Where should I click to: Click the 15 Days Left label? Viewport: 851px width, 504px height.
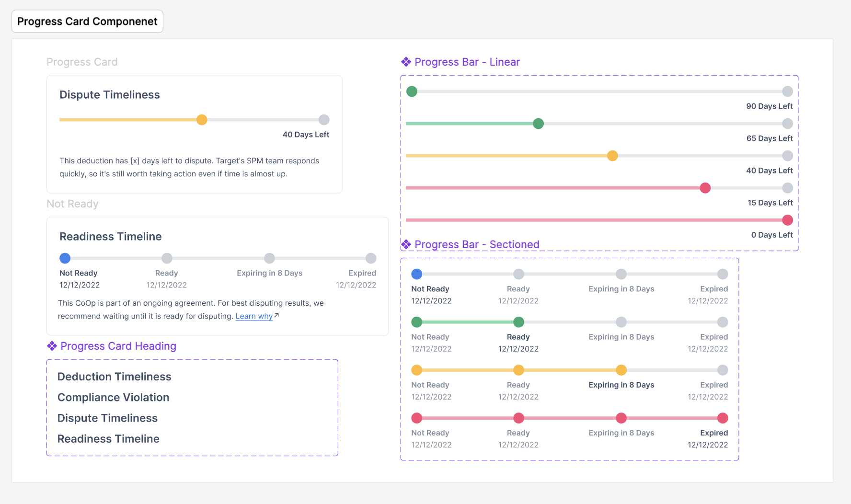pyautogui.click(x=770, y=203)
